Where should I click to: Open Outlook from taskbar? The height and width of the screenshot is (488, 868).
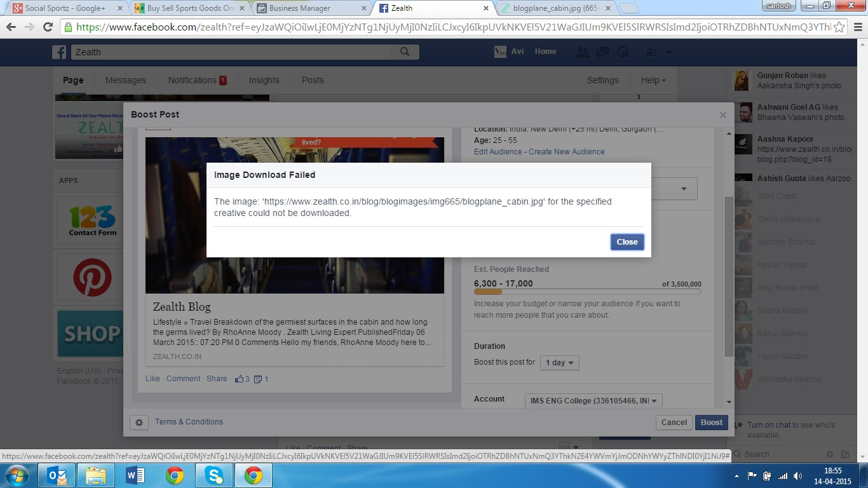coord(56,475)
